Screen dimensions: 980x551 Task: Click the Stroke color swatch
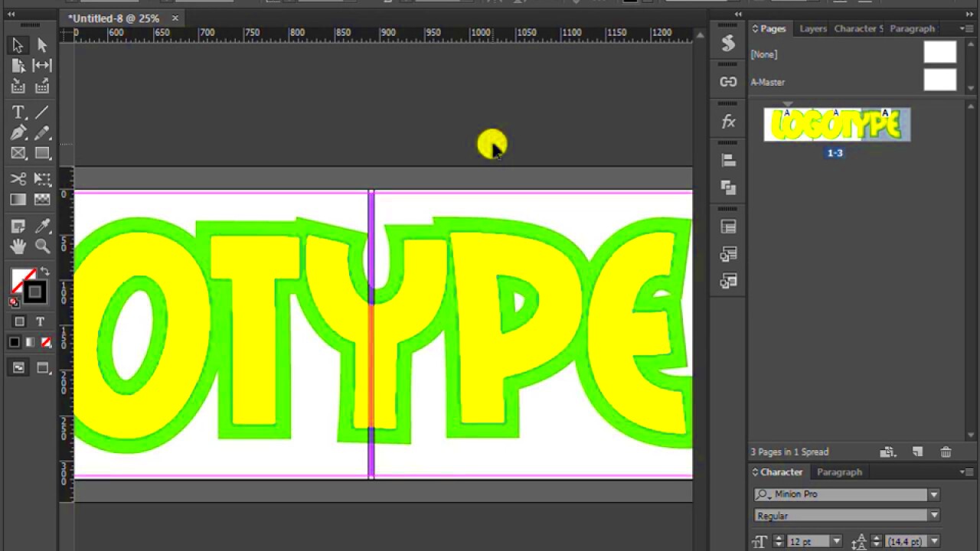[34, 292]
